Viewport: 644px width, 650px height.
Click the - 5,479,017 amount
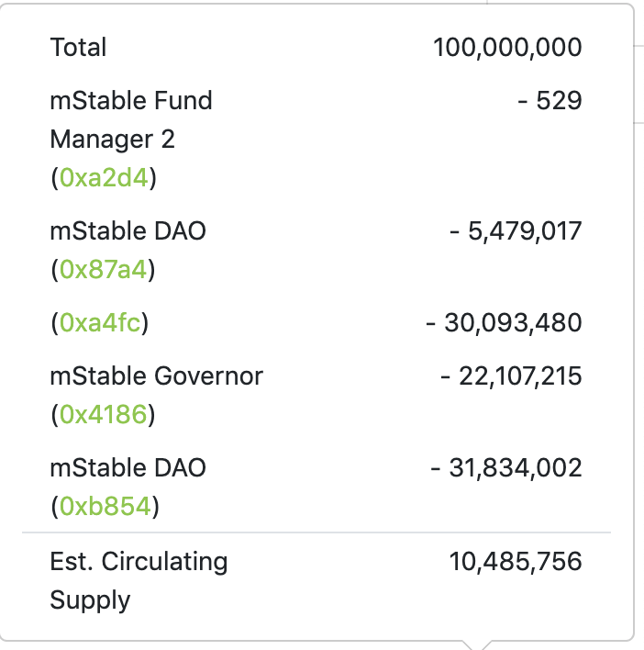516,231
